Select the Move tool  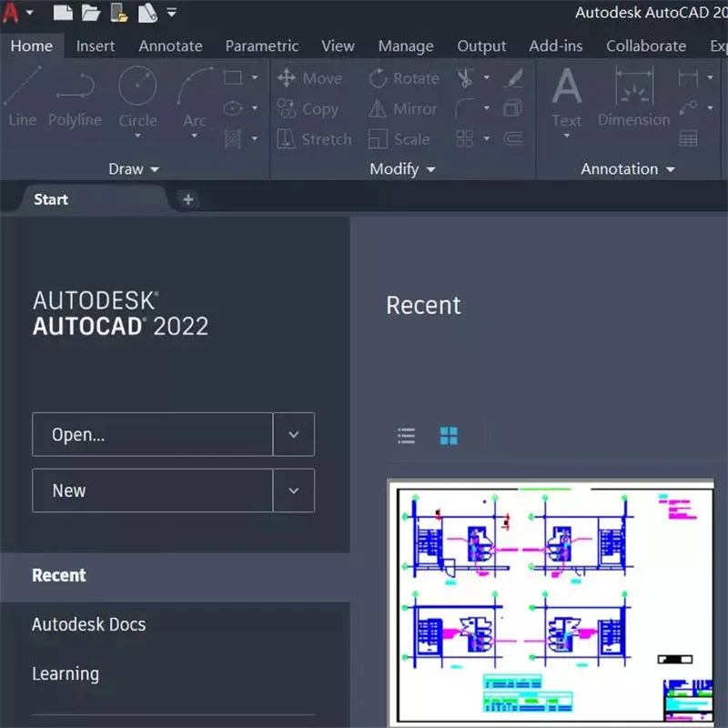click(x=311, y=78)
